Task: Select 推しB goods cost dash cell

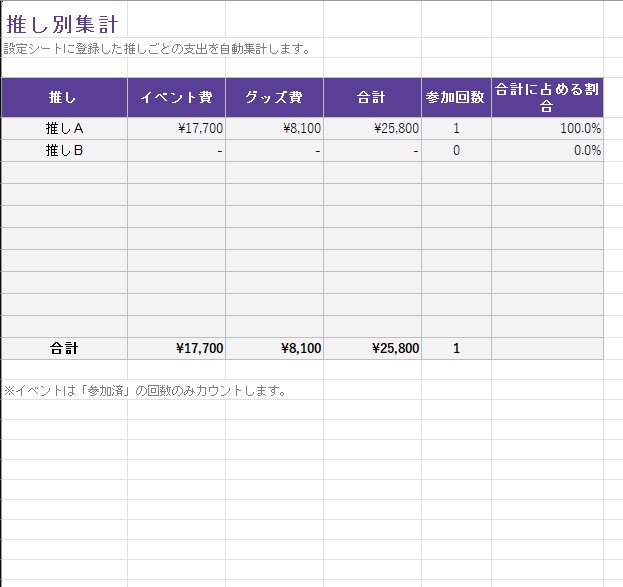Action: click(x=275, y=151)
